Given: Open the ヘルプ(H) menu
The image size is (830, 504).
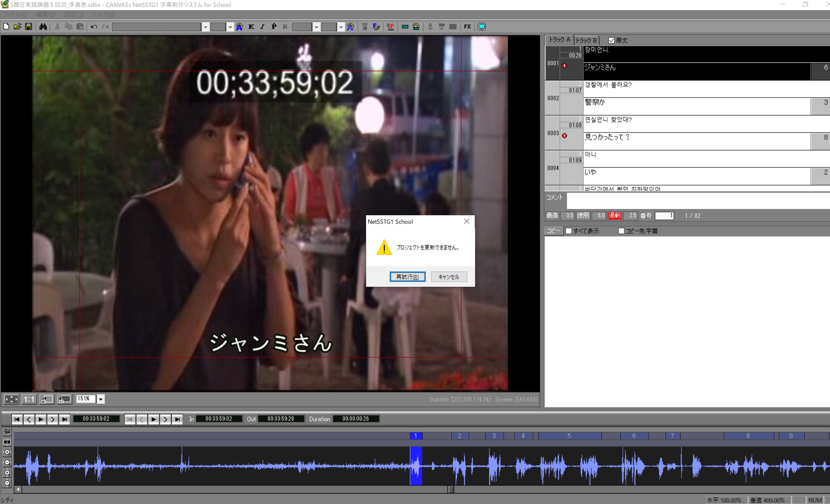Looking at the screenshot, I should (x=104, y=14).
